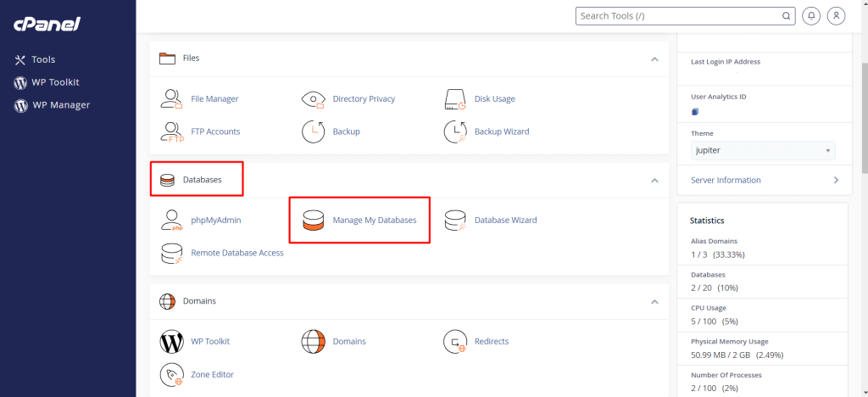
Task: Open Tools in the sidebar
Action: pos(43,59)
